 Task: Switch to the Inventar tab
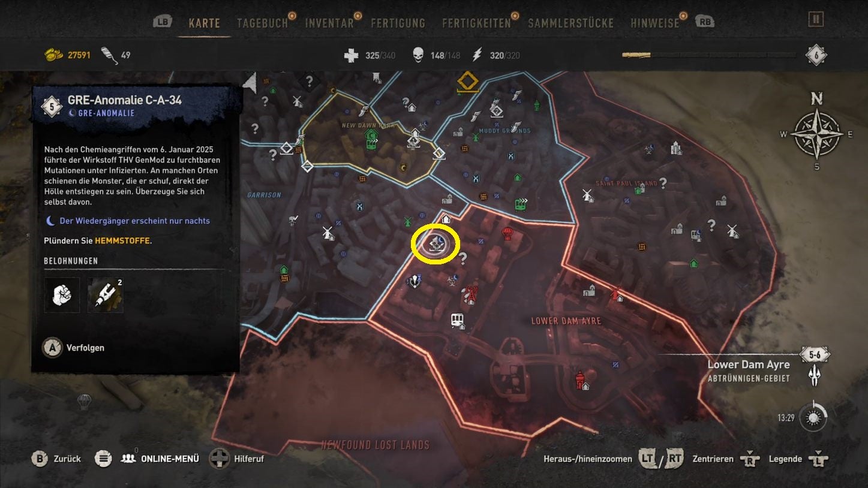click(x=329, y=23)
